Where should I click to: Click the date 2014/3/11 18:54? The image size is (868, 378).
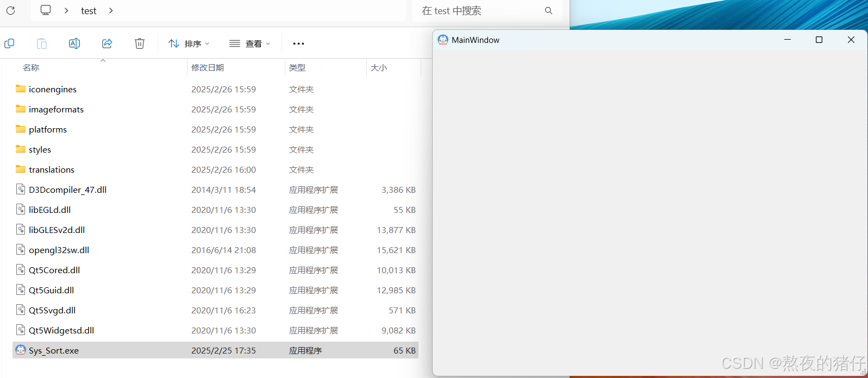pyautogui.click(x=223, y=190)
